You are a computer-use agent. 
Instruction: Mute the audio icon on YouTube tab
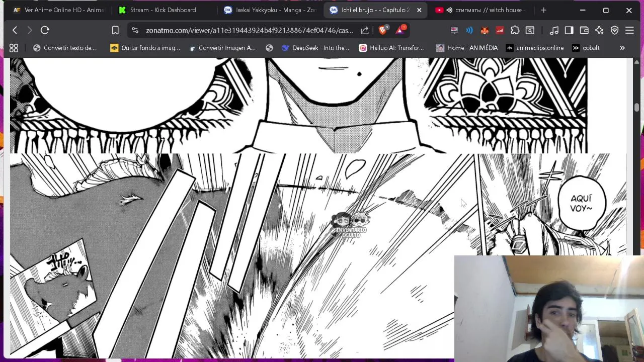tap(449, 10)
